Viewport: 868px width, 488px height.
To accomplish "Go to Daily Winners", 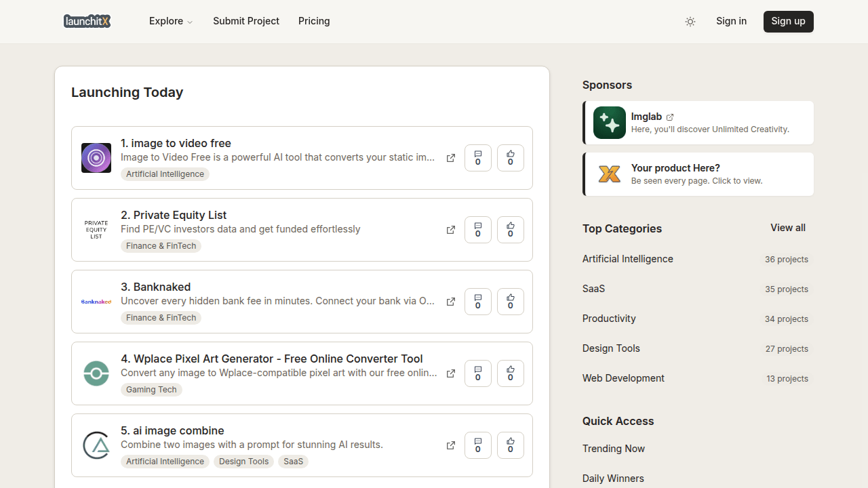I will click(x=613, y=479).
